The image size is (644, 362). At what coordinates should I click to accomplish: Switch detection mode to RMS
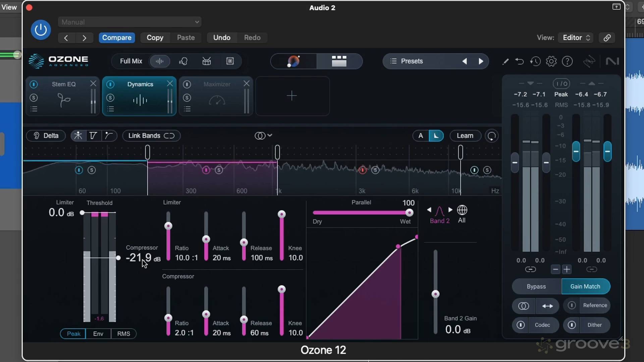(x=123, y=334)
